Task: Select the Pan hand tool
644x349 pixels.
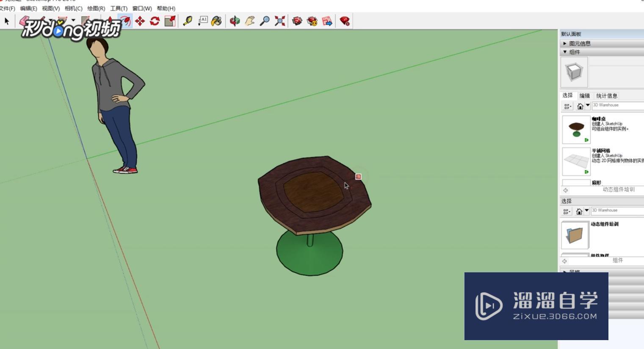Action: coord(250,21)
